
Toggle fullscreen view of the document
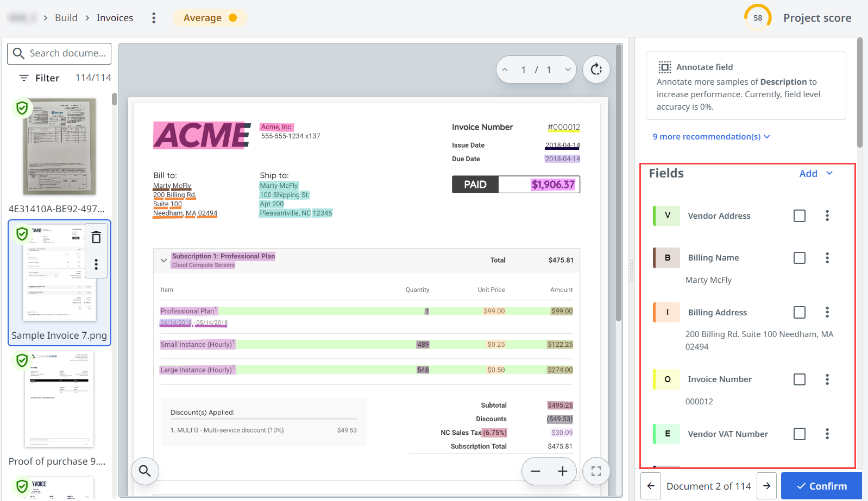(x=596, y=471)
